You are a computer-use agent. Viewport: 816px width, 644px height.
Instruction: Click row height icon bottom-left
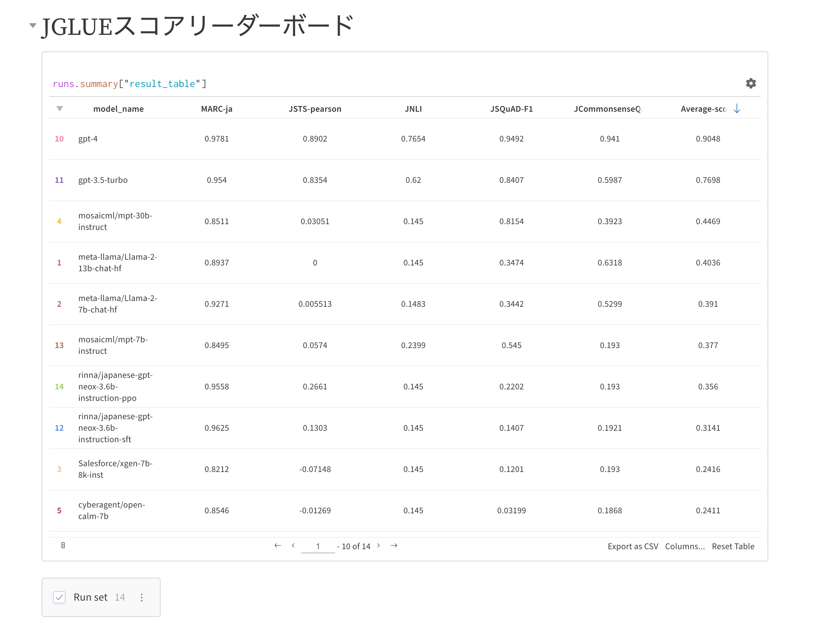pyautogui.click(x=63, y=545)
